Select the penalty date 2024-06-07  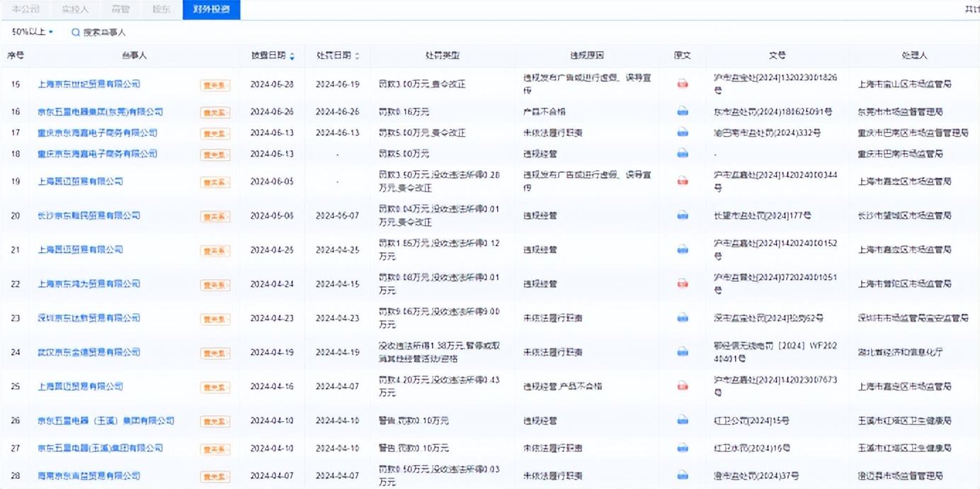tap(338, 215)
